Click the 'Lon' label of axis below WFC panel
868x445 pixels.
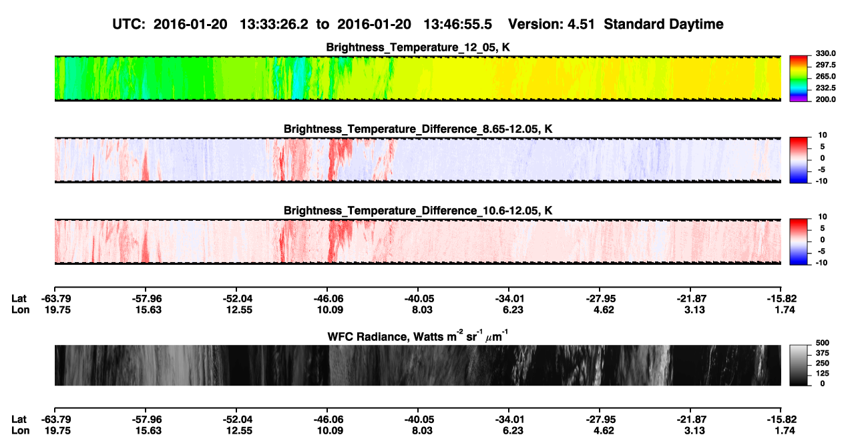pos(19,431)
